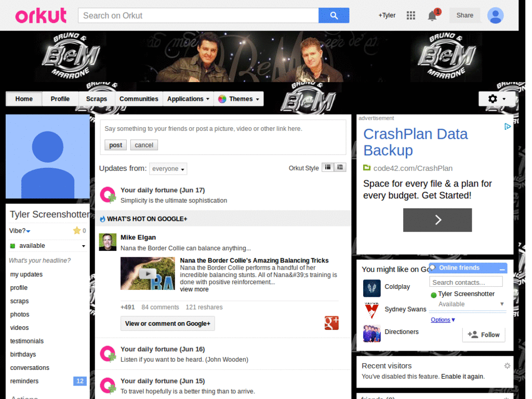The image size is (532, 399).
Task: Open the settings gear menu
Action: coord(497,99)
